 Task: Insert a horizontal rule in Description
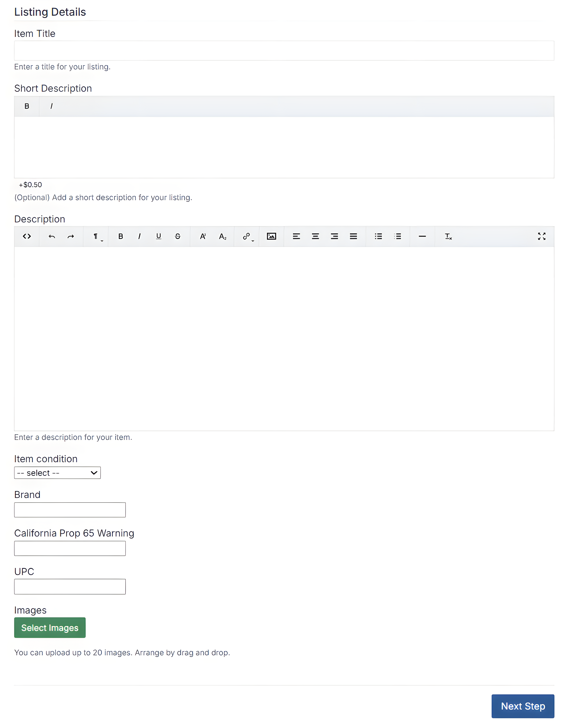[422, 236]
